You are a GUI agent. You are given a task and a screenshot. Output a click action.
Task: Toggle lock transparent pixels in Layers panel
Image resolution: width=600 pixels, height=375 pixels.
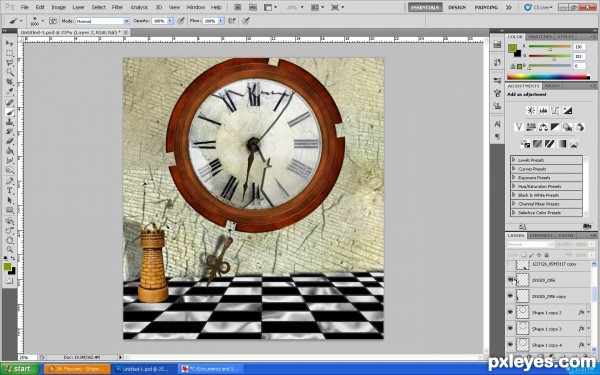click(x=524, y=255)
